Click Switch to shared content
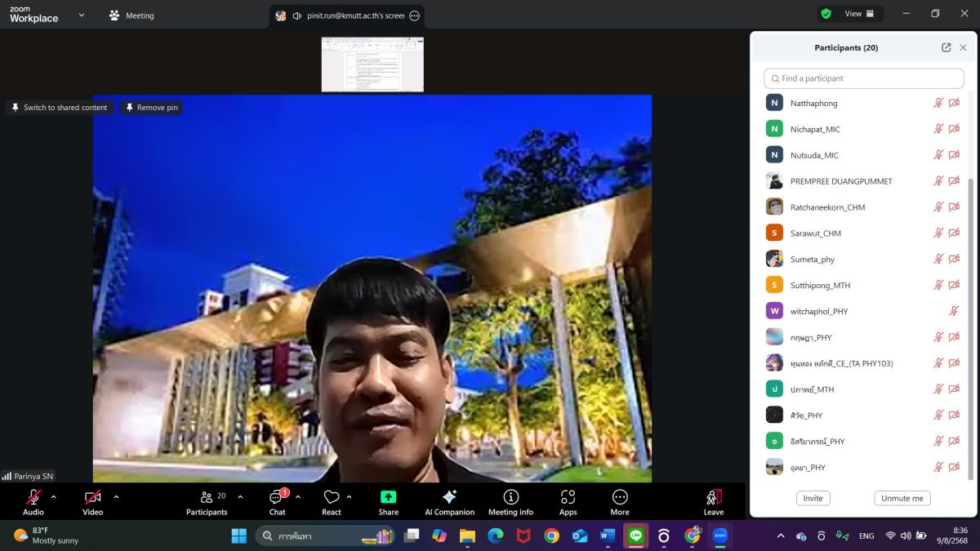Viewport: 980px width, 551px height. (x=59, y=108)
